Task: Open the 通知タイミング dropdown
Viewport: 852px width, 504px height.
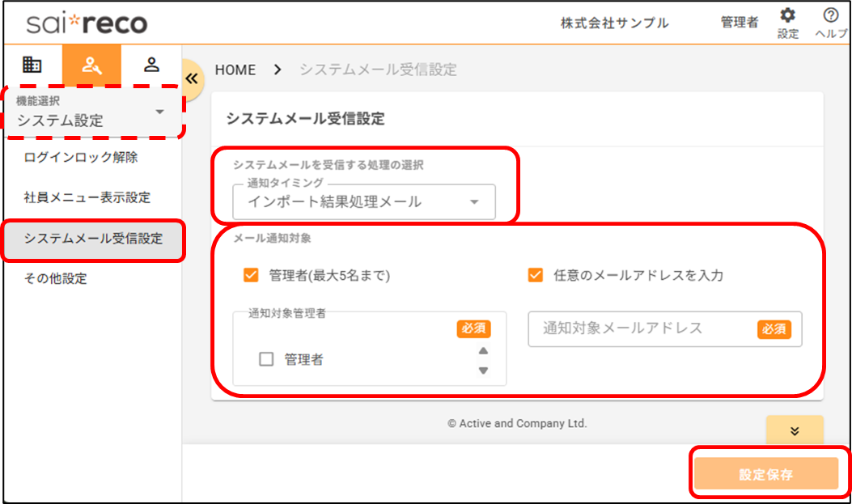Action: (363, 202)
